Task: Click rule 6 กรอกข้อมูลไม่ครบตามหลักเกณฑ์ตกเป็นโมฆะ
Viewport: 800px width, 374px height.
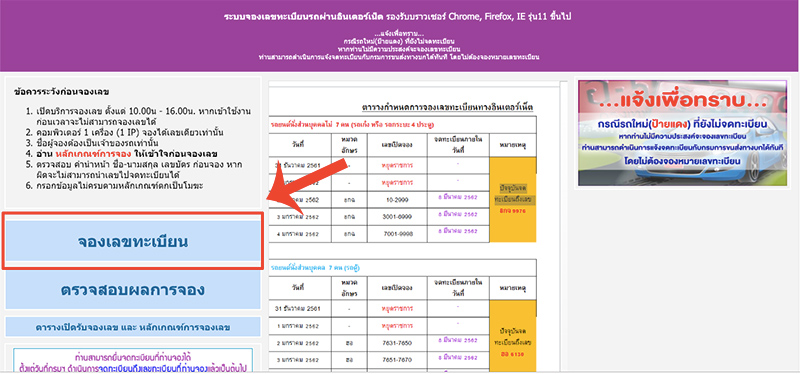Action: point(120,186)
